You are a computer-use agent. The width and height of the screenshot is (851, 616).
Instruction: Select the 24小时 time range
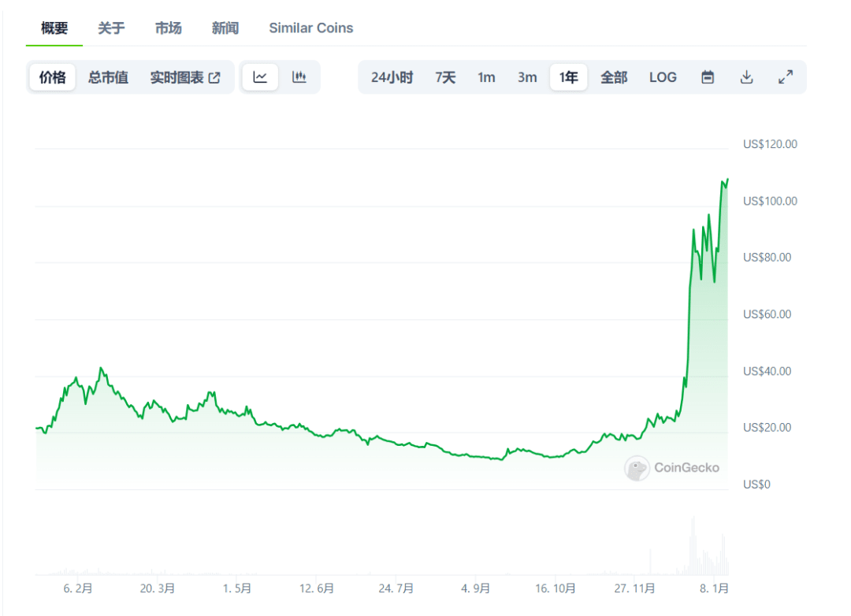(391, 77)
